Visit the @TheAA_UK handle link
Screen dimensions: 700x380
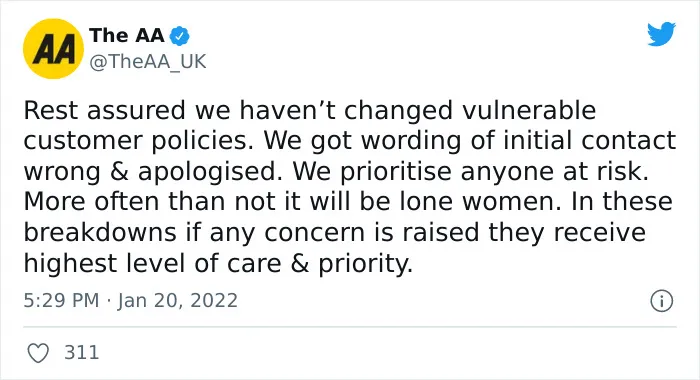[x=148, y=62]
